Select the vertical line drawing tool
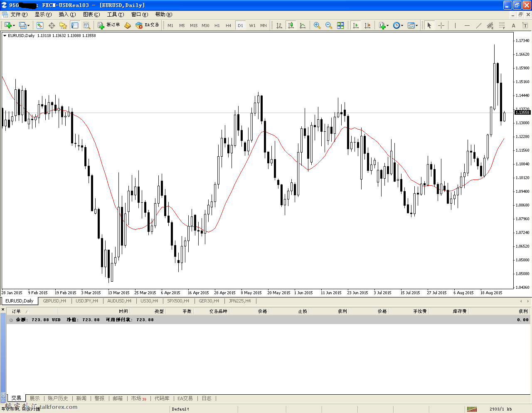This screenshot has width=532, height=413. click(456, 25)
